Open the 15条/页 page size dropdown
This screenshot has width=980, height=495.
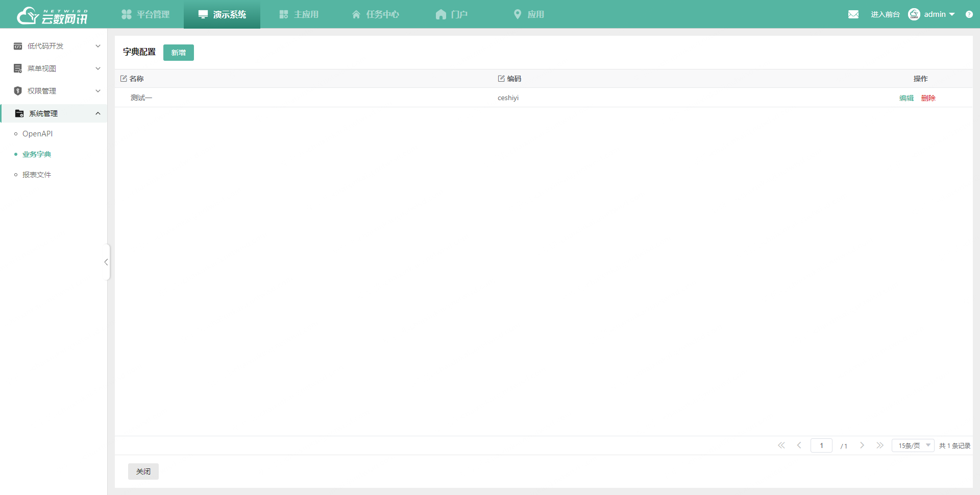(913, 445)
